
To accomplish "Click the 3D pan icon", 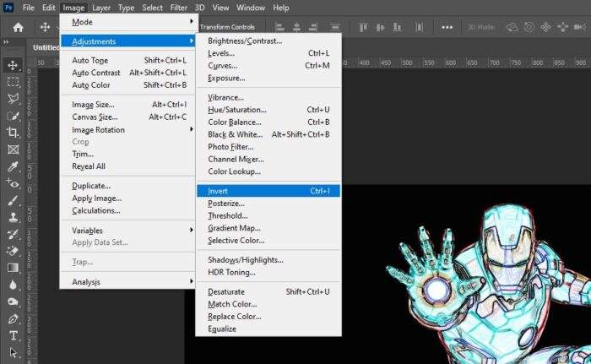I will tap(545, 27).
